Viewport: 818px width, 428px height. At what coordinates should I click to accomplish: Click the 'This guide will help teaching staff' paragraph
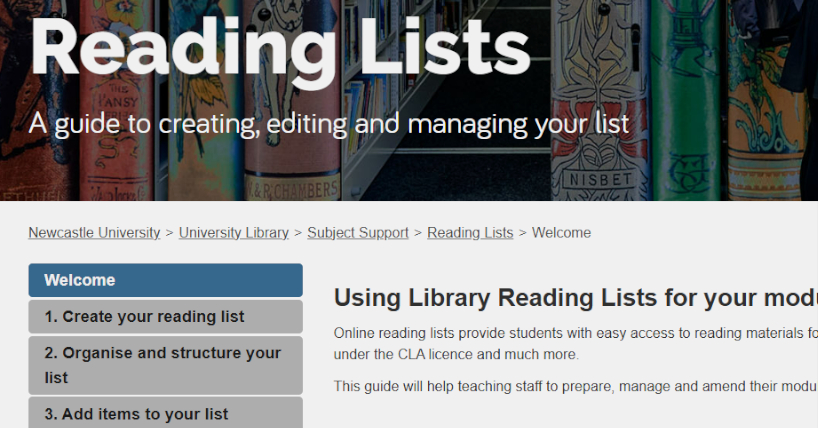point(576,386)
